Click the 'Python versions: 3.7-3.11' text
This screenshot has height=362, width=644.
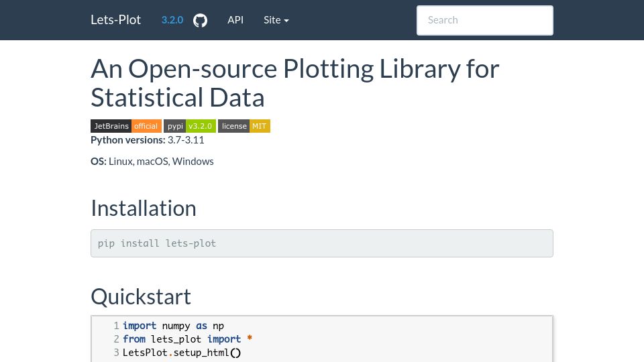pyautogui.click(x=148, y=140)
